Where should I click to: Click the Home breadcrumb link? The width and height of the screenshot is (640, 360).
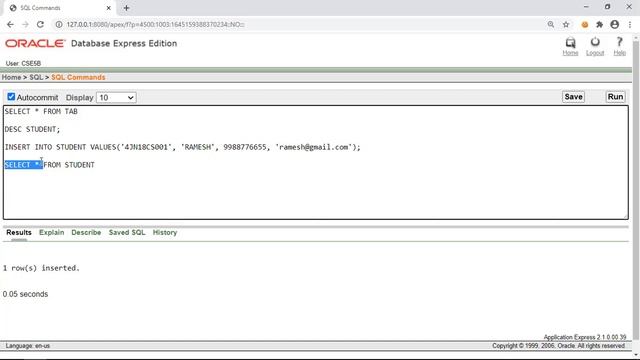click(11, 77)
